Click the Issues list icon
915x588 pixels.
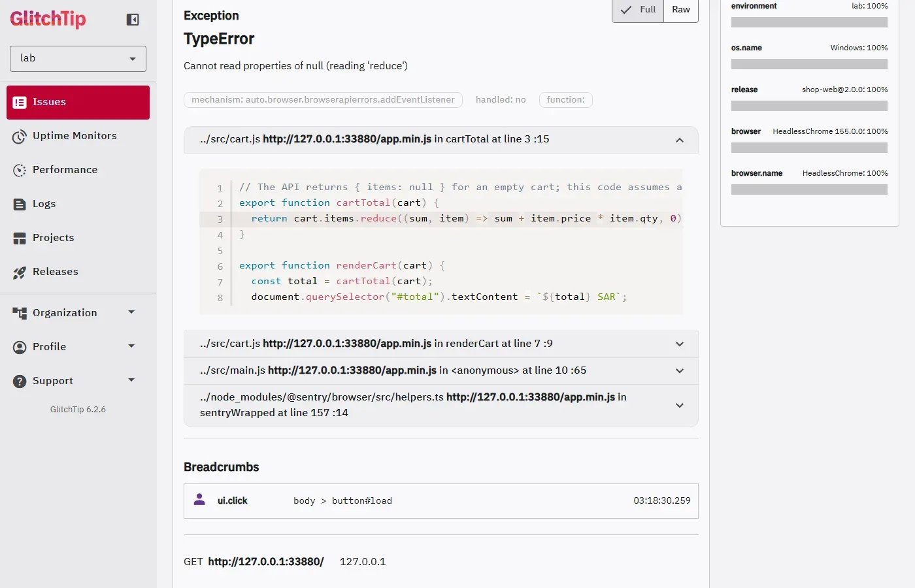click(x=20, y=102)
